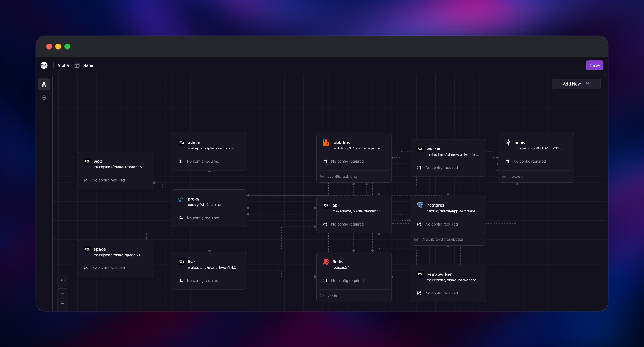Select the api service name
Screen dimensions: 644x347
335,205
